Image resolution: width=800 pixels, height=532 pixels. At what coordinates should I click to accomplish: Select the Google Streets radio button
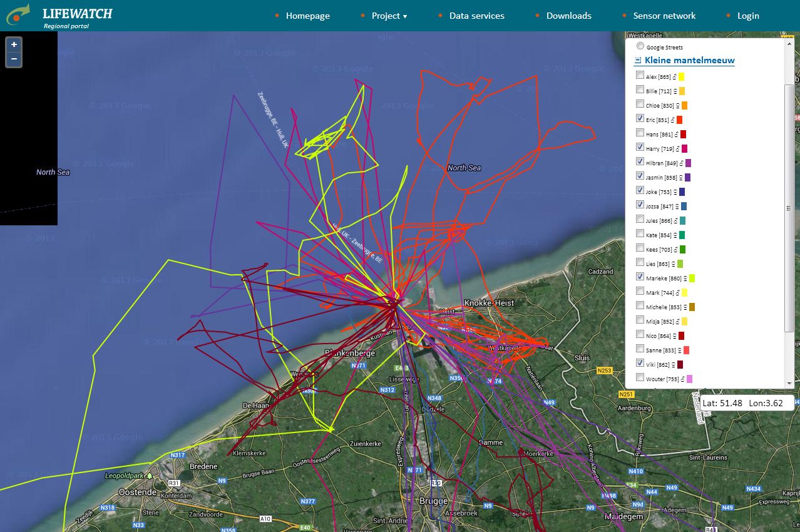pyautogui.click(x=640, y=46)
